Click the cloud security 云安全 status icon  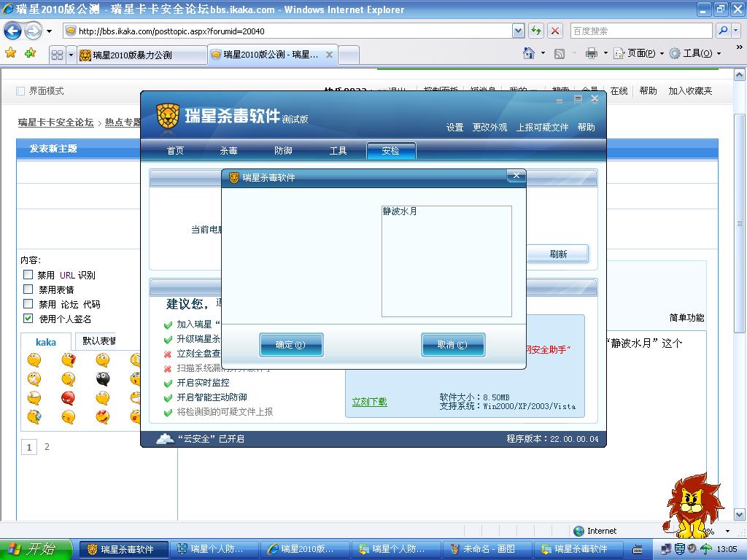tap(165, 438)
